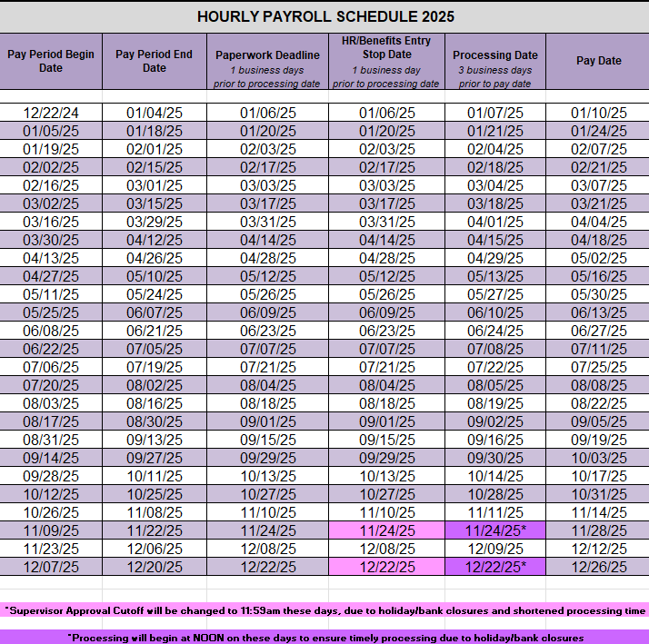Image resolution: width=649 pixels, height=644 pixels.
Task: Select begin date cell 05/25/25
Action: click(51, 312)
